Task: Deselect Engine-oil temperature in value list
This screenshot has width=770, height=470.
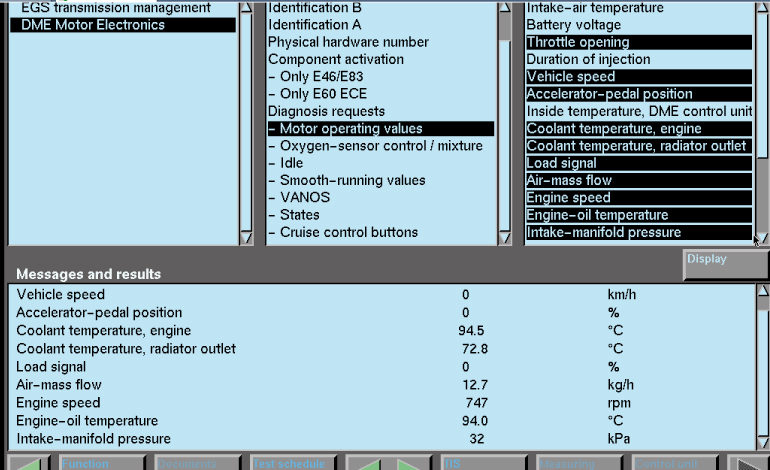Action: point(639,215)
